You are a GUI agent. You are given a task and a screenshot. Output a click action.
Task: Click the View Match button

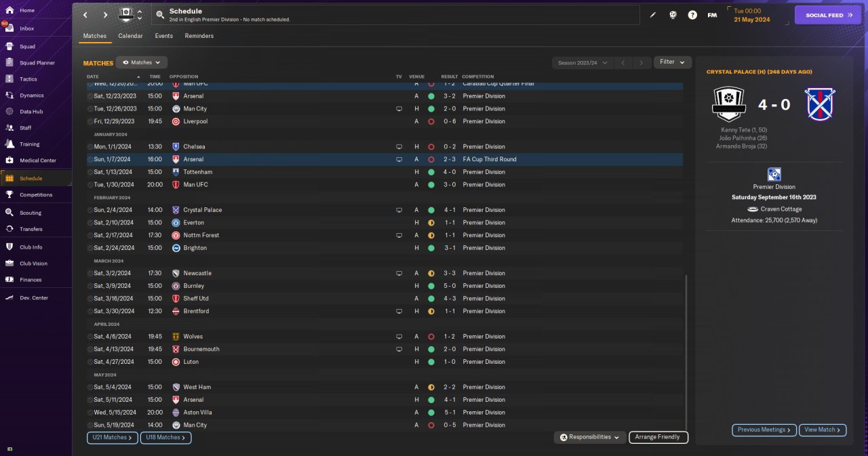(823, 430)
